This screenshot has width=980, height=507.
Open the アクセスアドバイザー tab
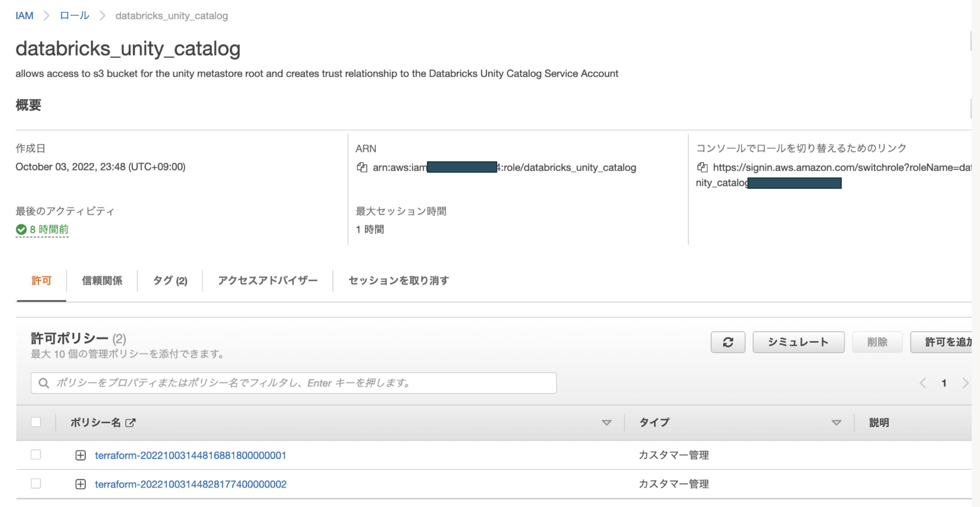tap(268, 281)
